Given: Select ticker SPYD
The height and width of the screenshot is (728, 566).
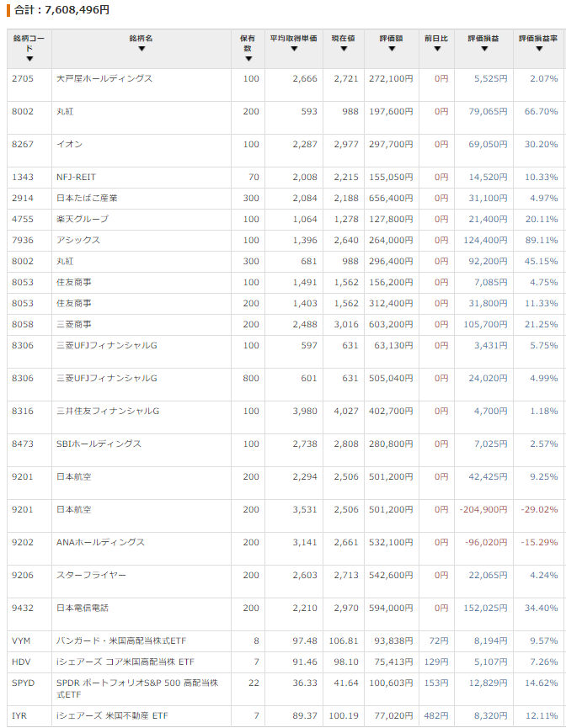Looking at the screenshot, I should [x=24, y=683].
